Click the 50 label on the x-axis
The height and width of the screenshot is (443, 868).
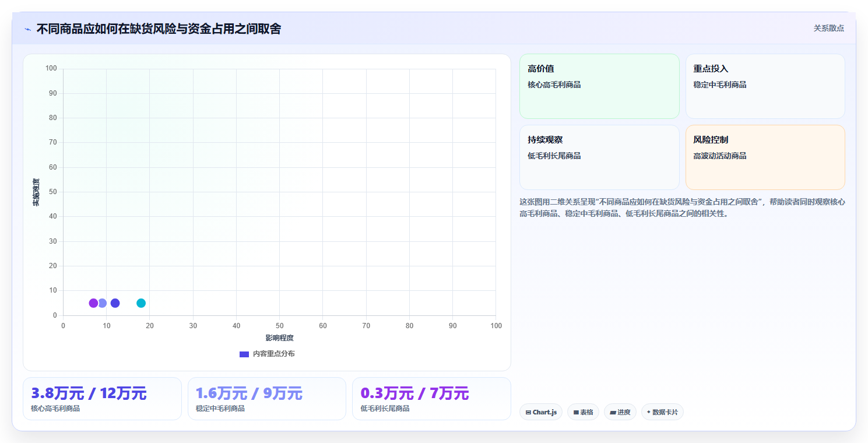[280, 326]
